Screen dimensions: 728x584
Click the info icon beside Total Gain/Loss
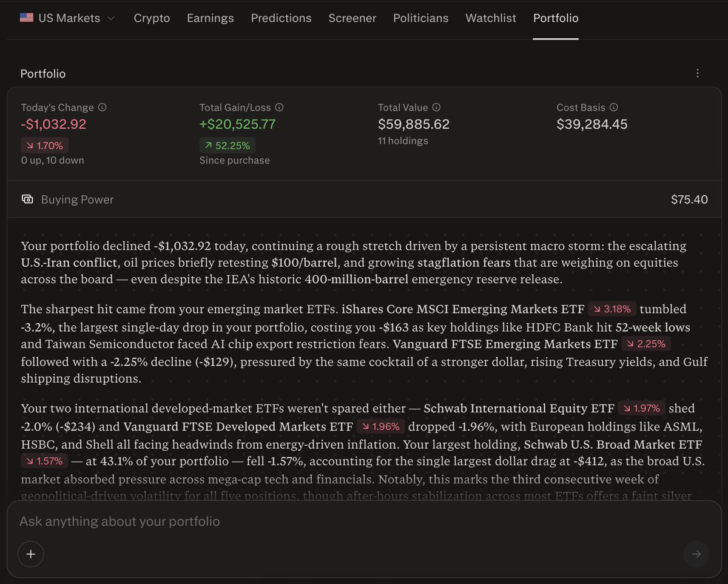point(279,107)
